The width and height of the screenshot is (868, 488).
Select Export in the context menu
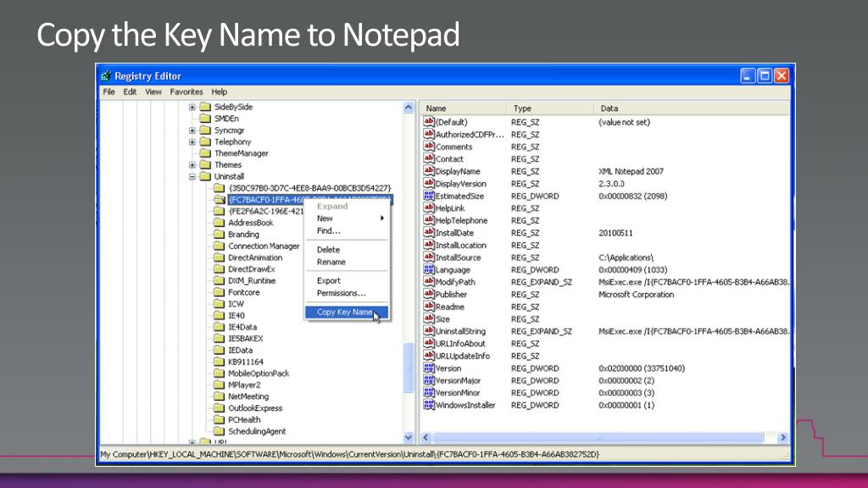[329, 280]
